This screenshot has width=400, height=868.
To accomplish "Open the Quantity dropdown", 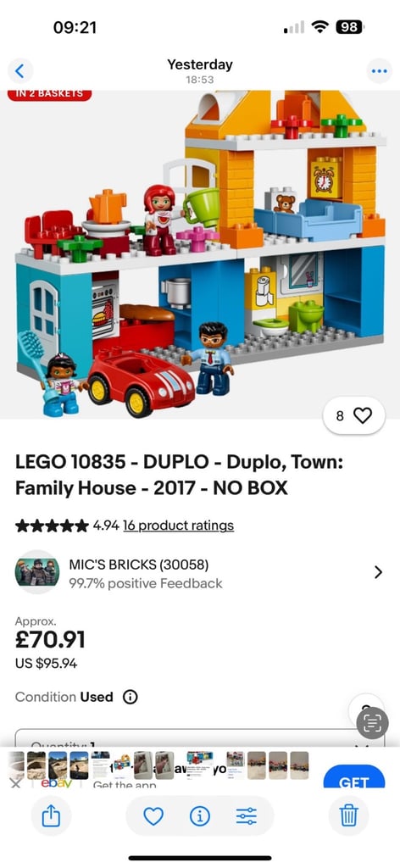I will point(200,738).
